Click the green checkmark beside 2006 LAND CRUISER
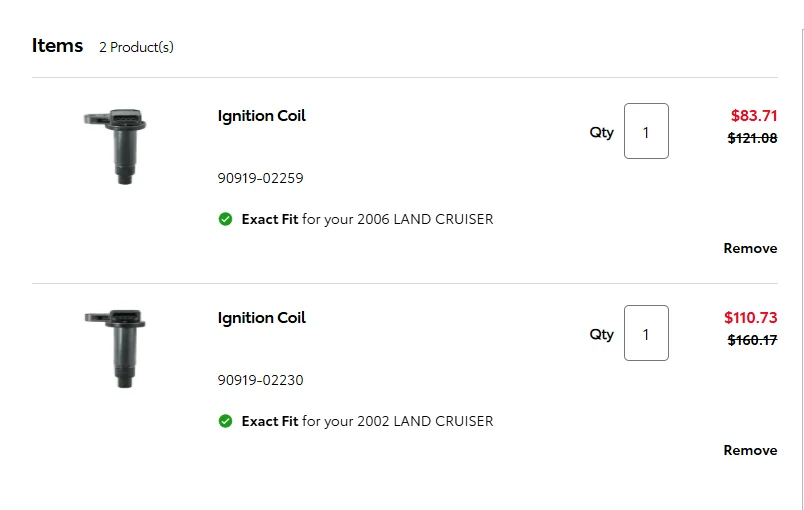The width and height of the screenshot is (804, 510). 225,219
